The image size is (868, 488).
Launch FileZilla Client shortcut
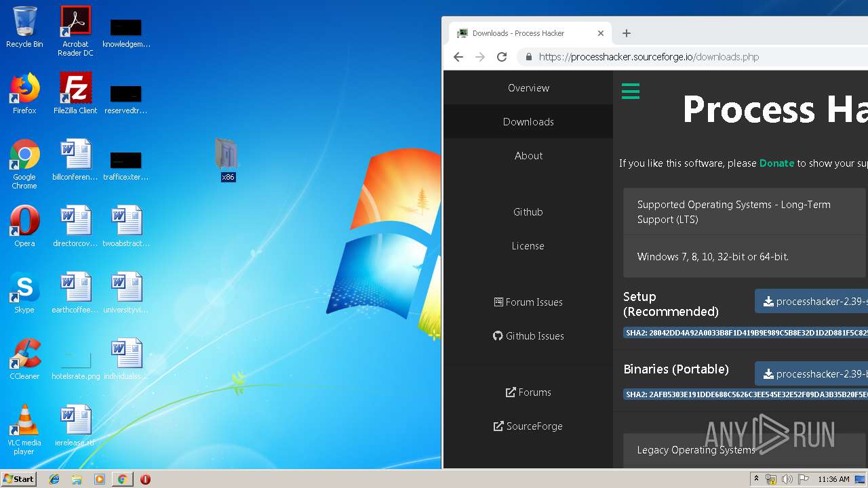pos(75,94)
